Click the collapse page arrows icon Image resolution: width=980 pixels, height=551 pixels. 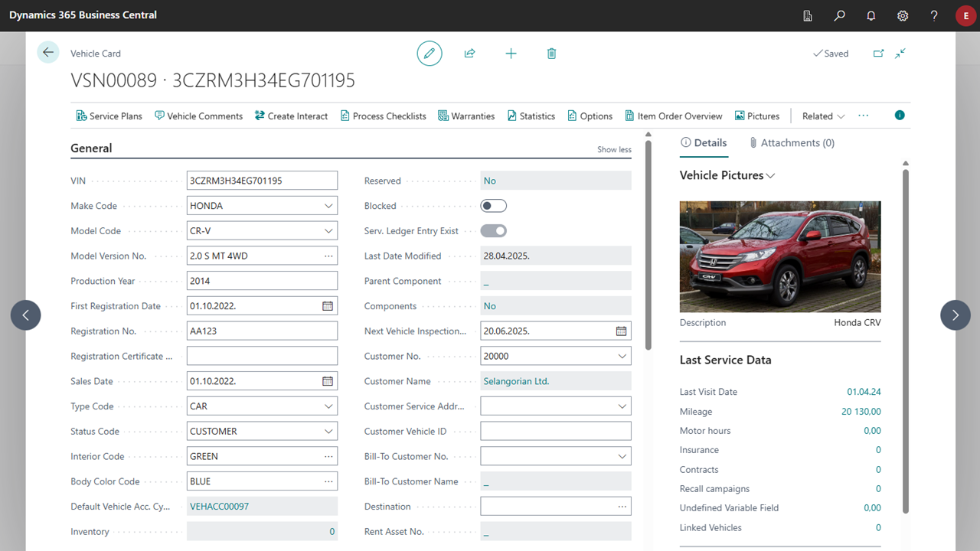[x=900, y=53]
